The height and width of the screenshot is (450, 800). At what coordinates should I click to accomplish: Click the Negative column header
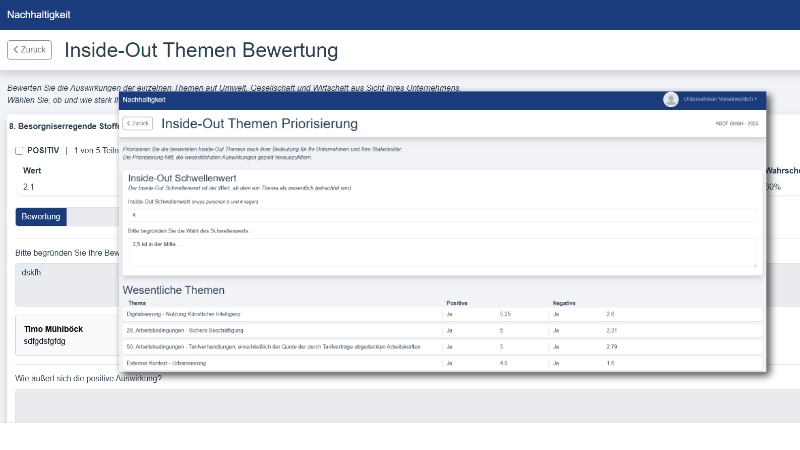565,302
